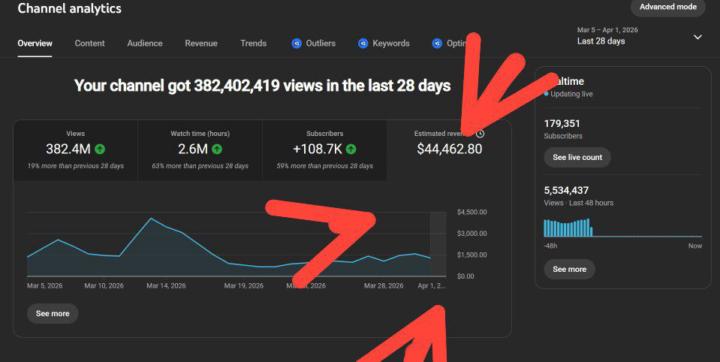Screen dimensions: 720x362
Task: Click the green arrow beside Watch time 2.6M
Action: (x=217, y=149)
